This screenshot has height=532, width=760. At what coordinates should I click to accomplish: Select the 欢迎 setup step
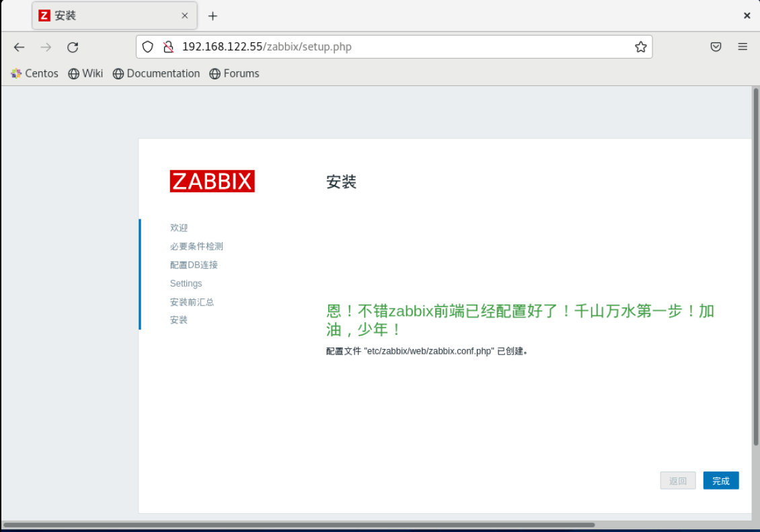[178, 228]
